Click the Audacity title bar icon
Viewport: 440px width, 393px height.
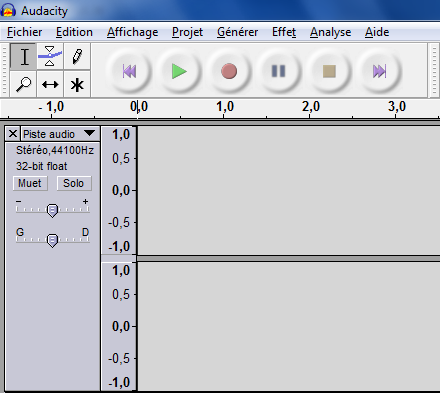8,10
